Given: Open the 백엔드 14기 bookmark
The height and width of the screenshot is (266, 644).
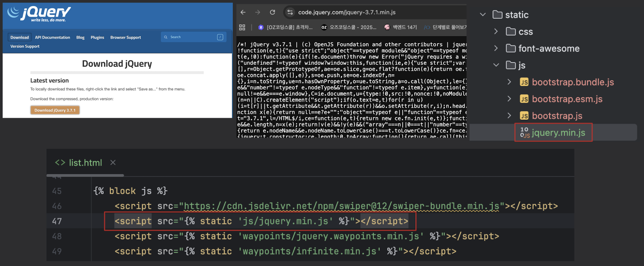Looking at the screenshot, I should tap(401, 27).
